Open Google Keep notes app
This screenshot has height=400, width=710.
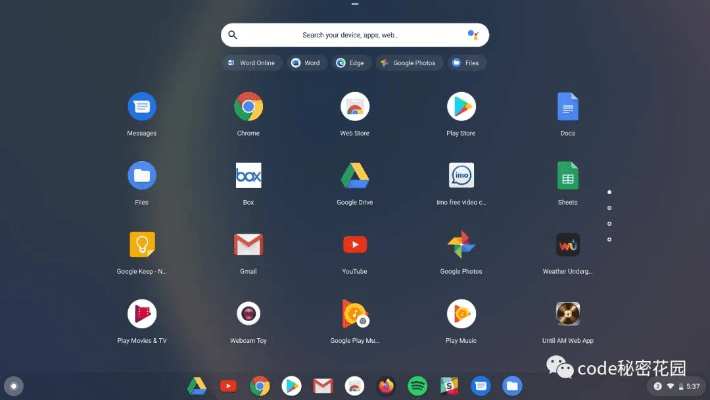click(x=142, y=245)
